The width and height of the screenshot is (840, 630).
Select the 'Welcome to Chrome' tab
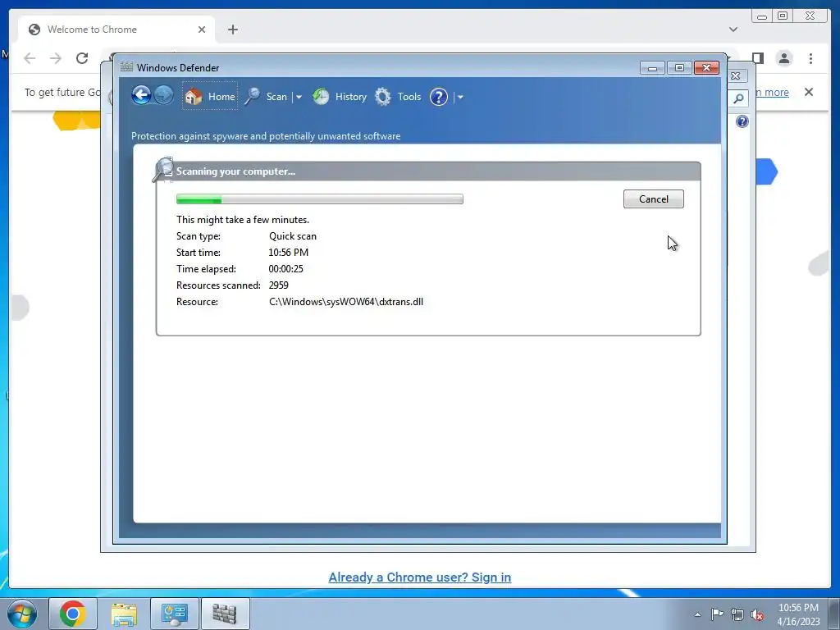click(x=116, y=30)
